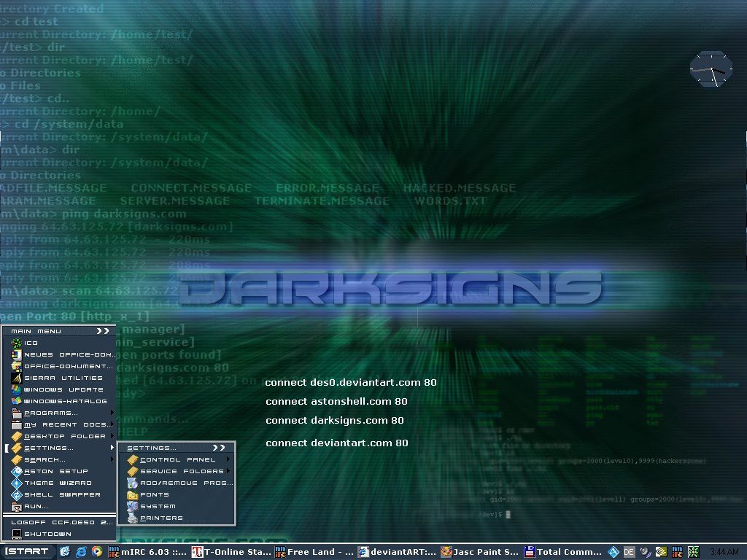The width and height of the screenshot is (747, 560).
Task: Click the >> arrows on Settings submenu header
Action: (x=219, y=448)
